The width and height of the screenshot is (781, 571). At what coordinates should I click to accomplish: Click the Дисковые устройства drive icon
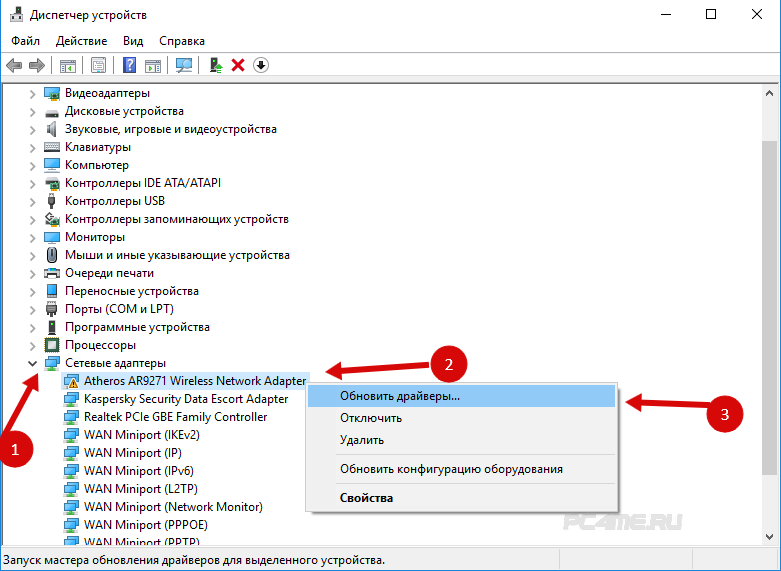(x=52, y=112)
